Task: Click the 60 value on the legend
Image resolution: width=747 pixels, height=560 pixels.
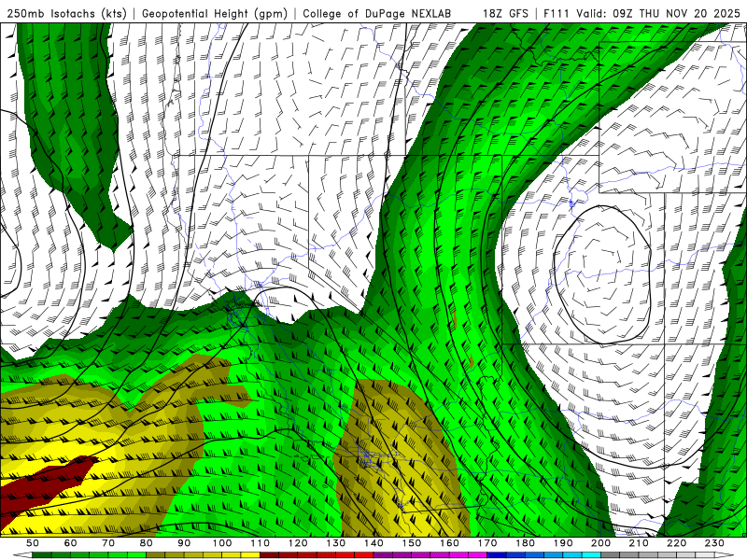Action: point(70,543)
